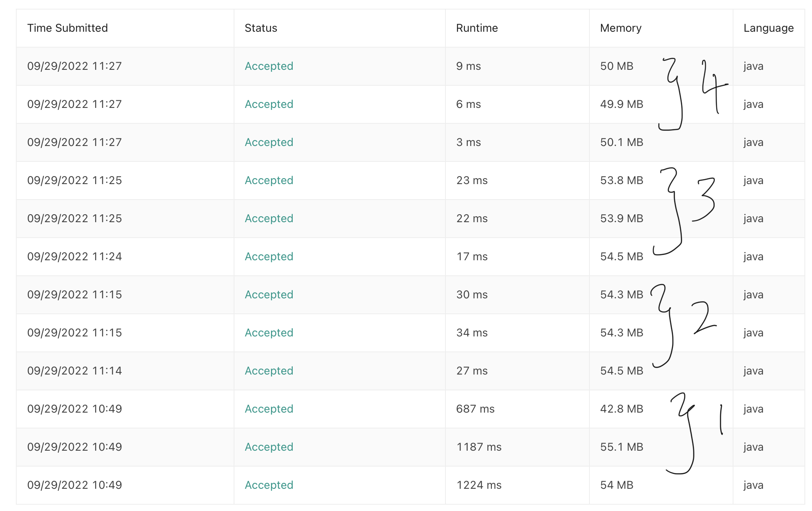The width and height of the screenshot is (812, 511).
Task: Open the Accepted submission with 6 ms runtime
Action: point(269,104)
